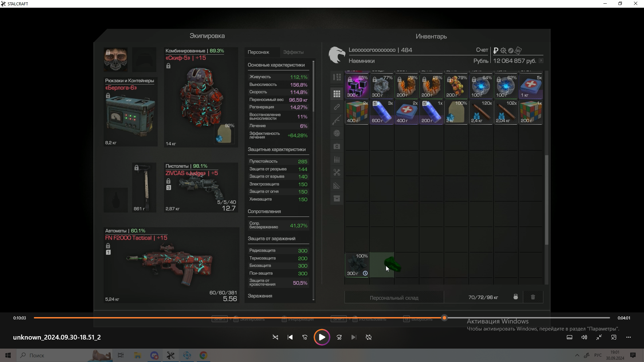Click the inventory sort order icon

click(x=337, y=77)
